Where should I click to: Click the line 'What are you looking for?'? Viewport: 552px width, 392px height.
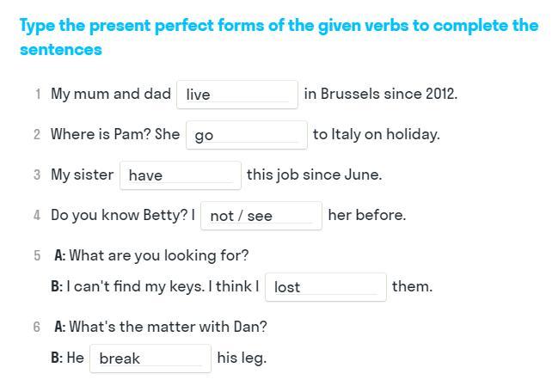[x=158, y=255]
